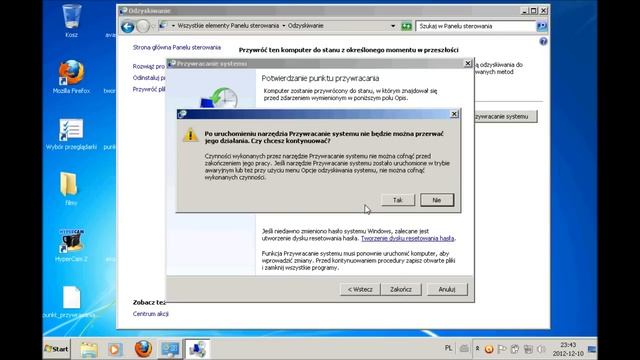
Task: Click the search field in Panelu sterowania
Action: (x=476, y=26)
